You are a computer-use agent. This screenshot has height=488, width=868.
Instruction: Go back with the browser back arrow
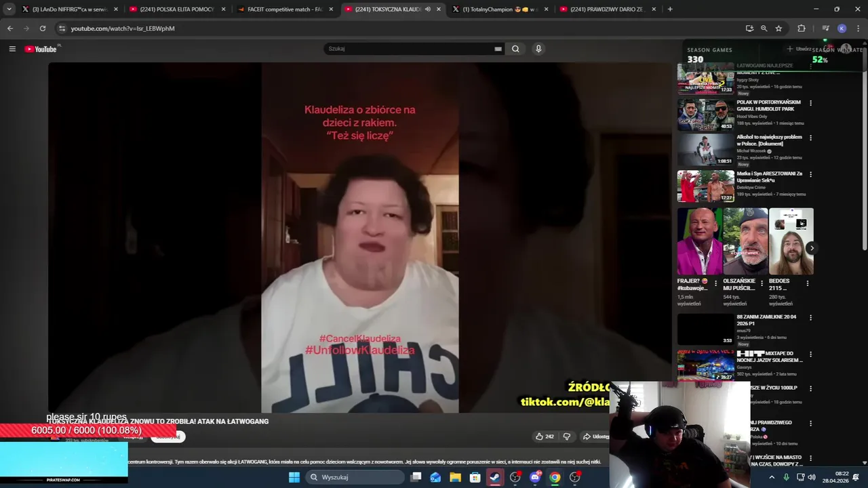[9, 28]
